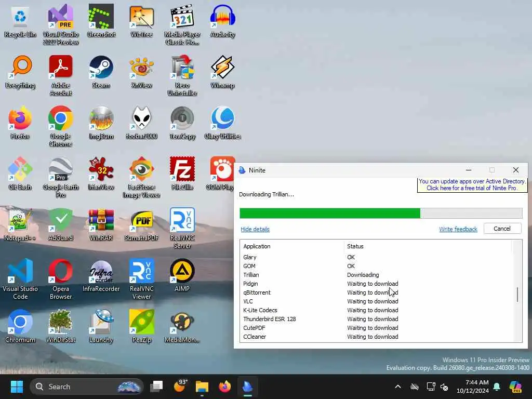
Task: Select the WizTree desktop shortcut
Action: [x=141, y=22]
